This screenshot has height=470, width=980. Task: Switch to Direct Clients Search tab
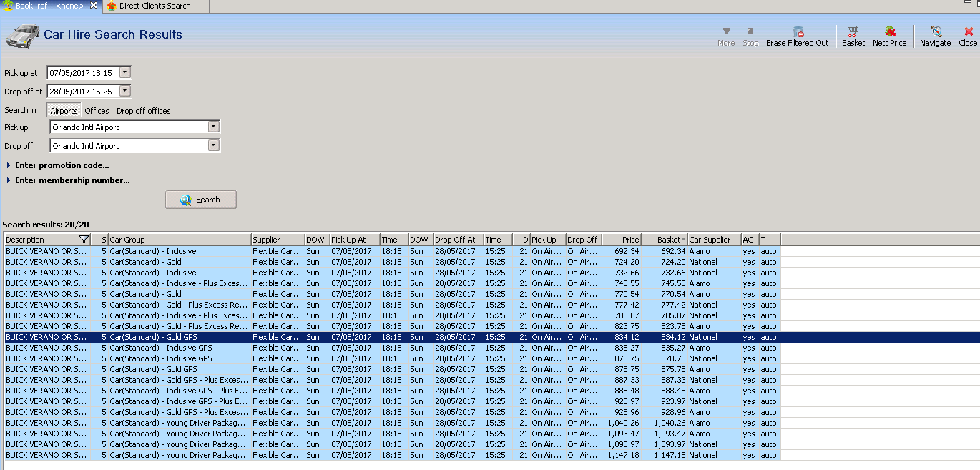pyautogui.click(x=155, y=6)
